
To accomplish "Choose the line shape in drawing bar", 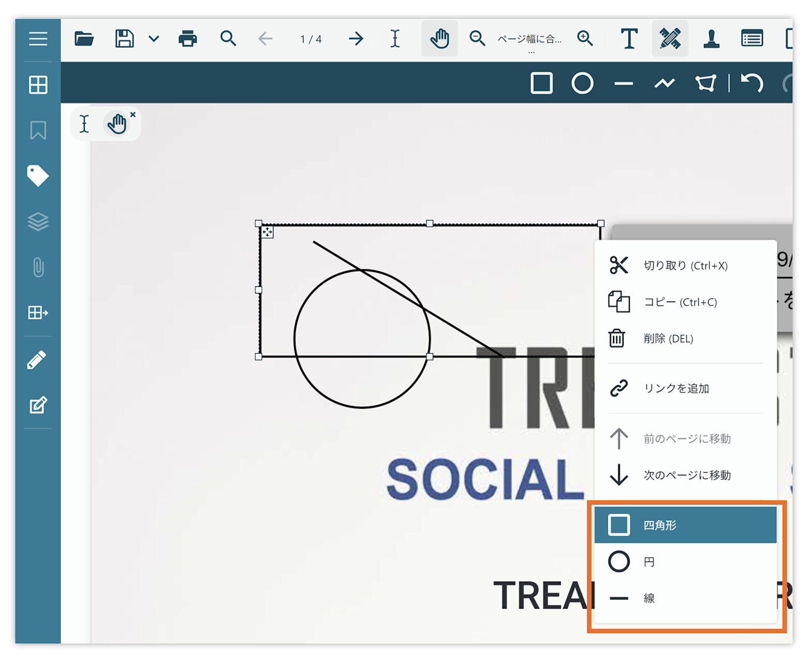I will pos(624,83).
